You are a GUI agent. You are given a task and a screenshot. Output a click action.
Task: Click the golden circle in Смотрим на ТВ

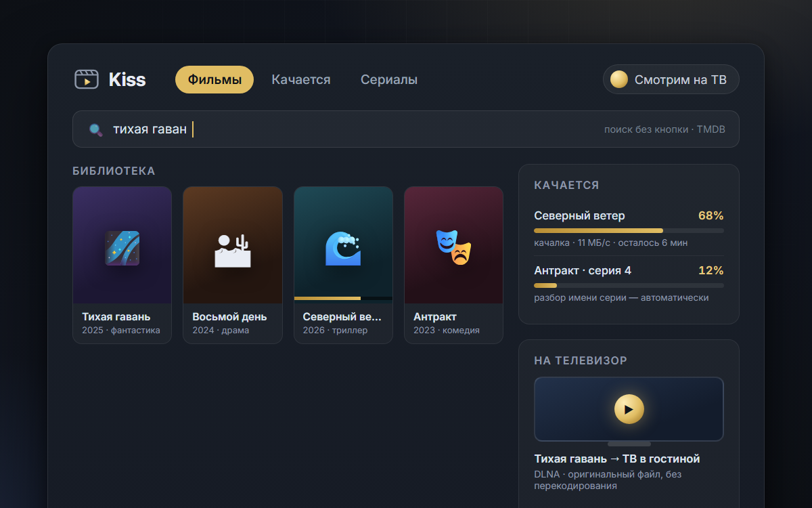point(619,79)
